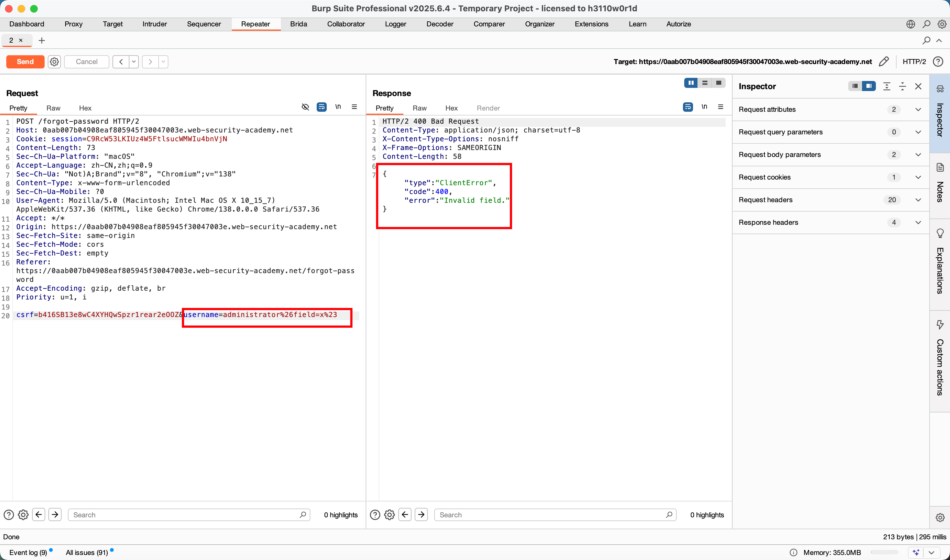950x560 pixels.
Task: Open request search settings gear
Action: (x=23, y=515)
